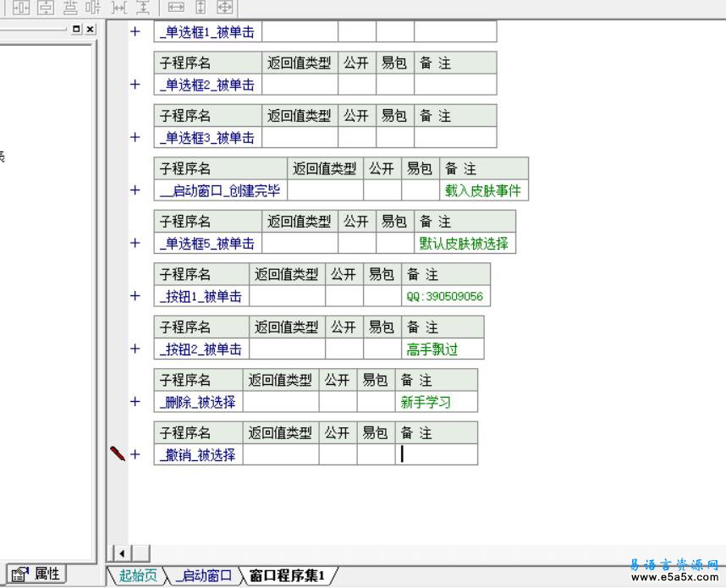Select the subroutine name _按钮2_被单击
This screenshot has height=588, width=726.
(201, 349)
